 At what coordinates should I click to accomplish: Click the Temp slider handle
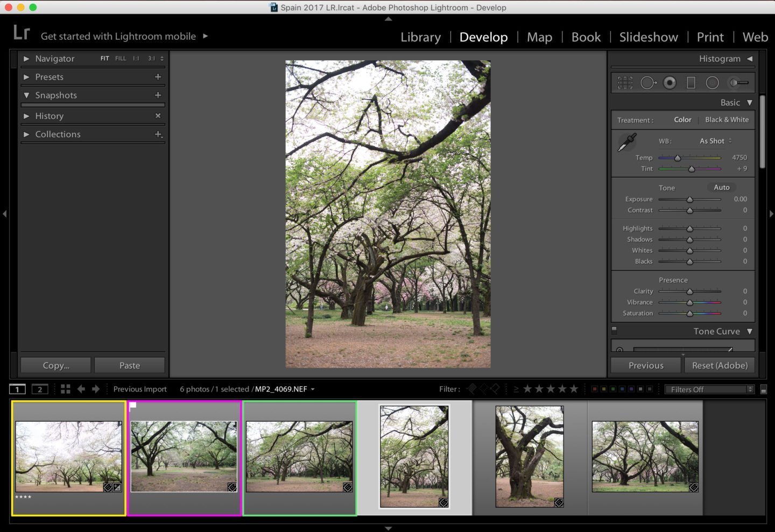click(x=678, y=158)
